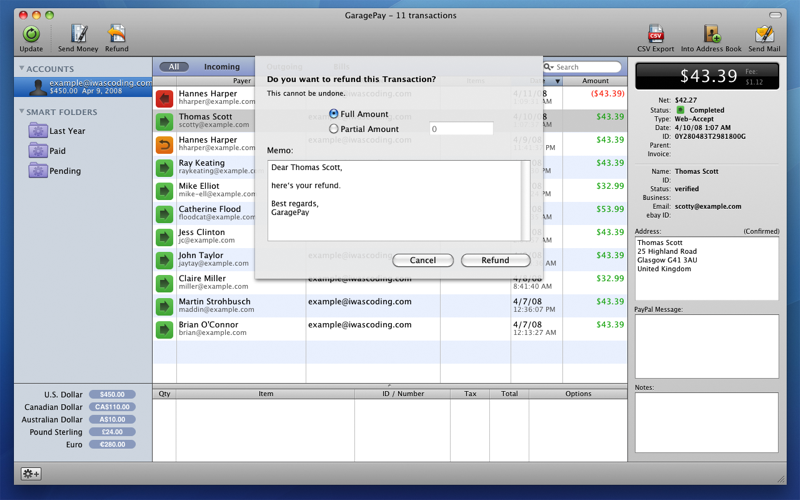Screen dimensions: 800x500
Task: Switch to the All filter tab
Action: pos(173,67)
